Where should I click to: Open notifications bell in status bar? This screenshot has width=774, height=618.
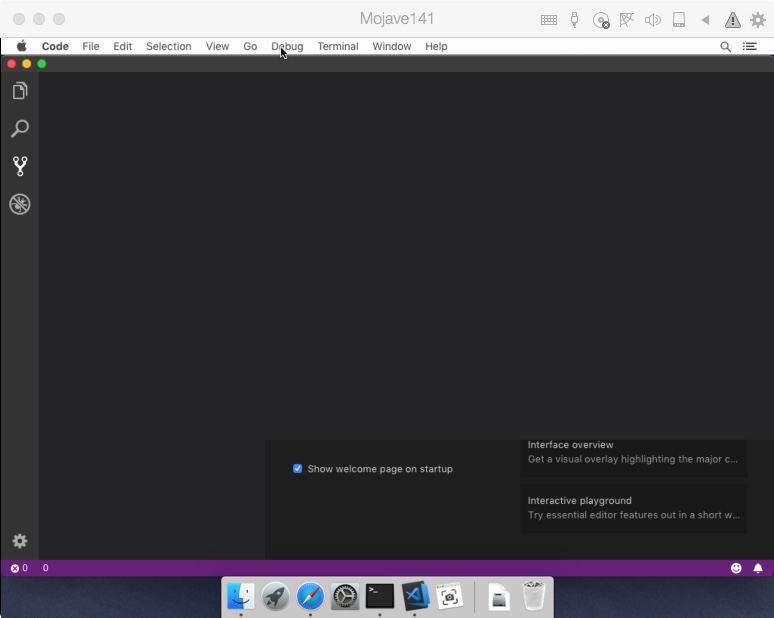(x=758, y=568)
